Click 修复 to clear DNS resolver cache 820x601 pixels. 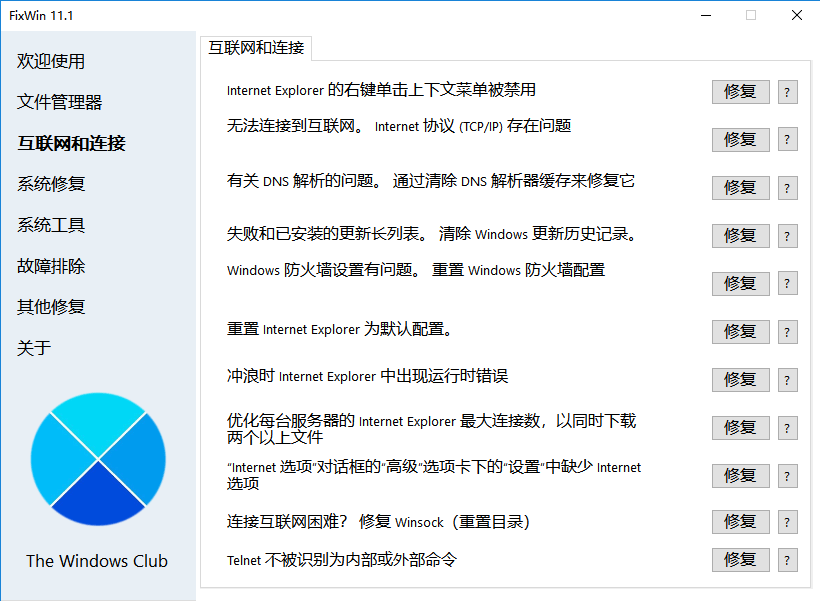tap(740, 187)
